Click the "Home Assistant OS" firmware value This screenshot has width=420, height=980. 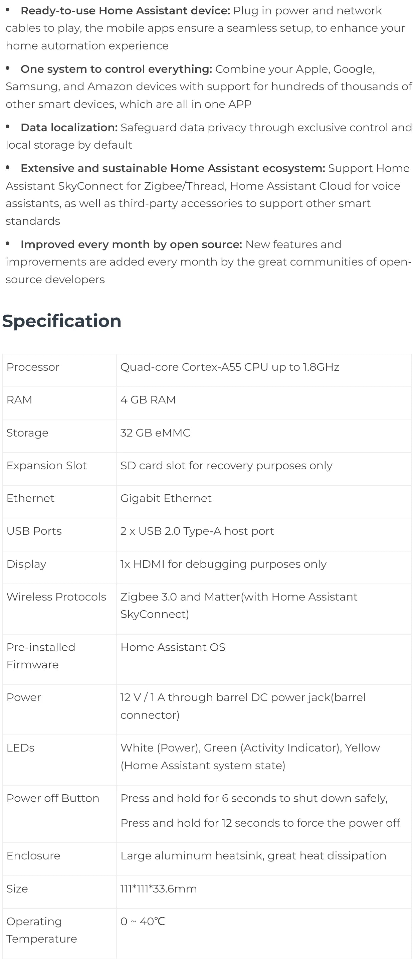tap(173, 647)
